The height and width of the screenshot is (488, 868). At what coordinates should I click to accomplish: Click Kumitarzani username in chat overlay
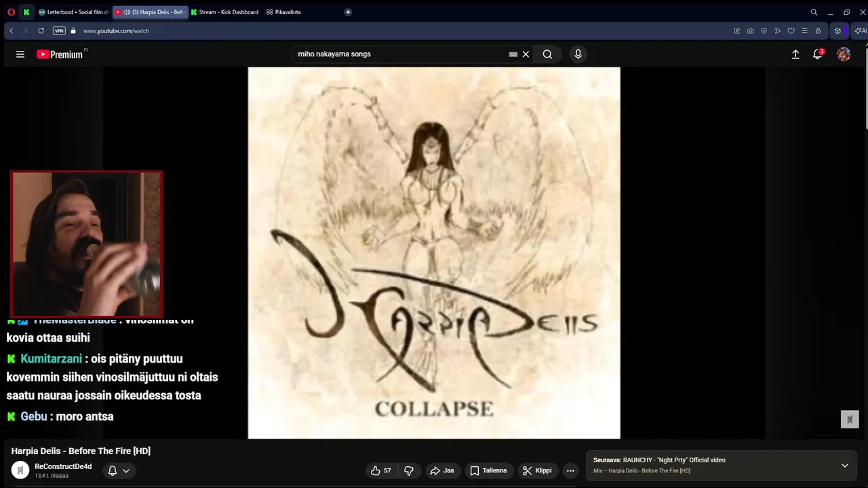(x=51, y=359)
